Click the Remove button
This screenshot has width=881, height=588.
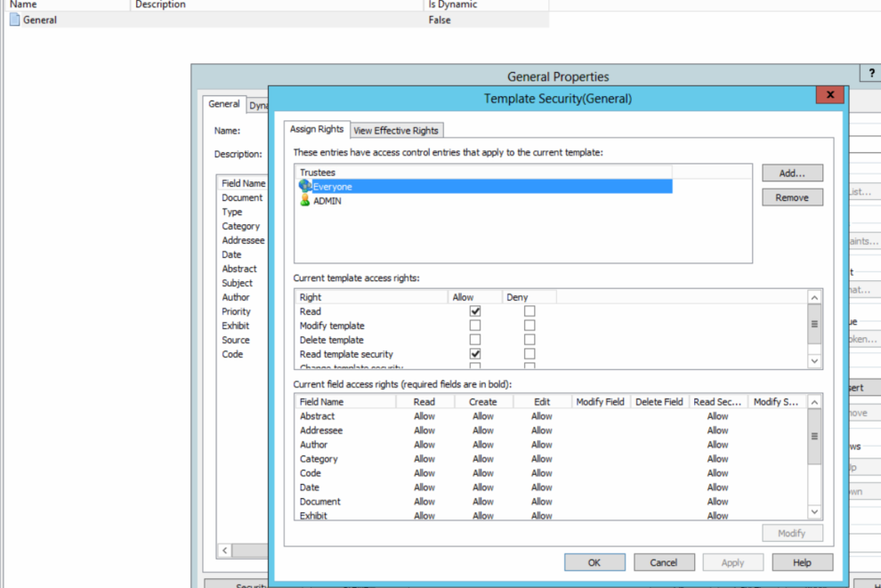(792, 197)
